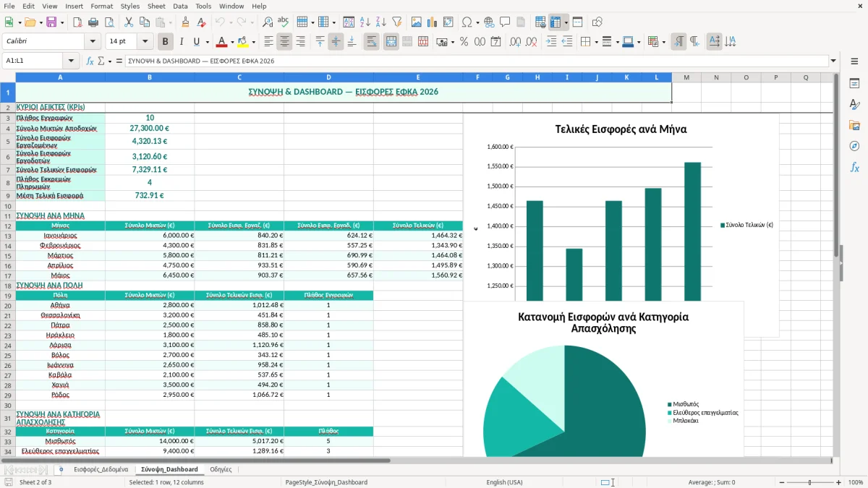Image resolution: width=868 pixels, height=488 pixels.
Task: Open Find and Replace
Action: 268,22
